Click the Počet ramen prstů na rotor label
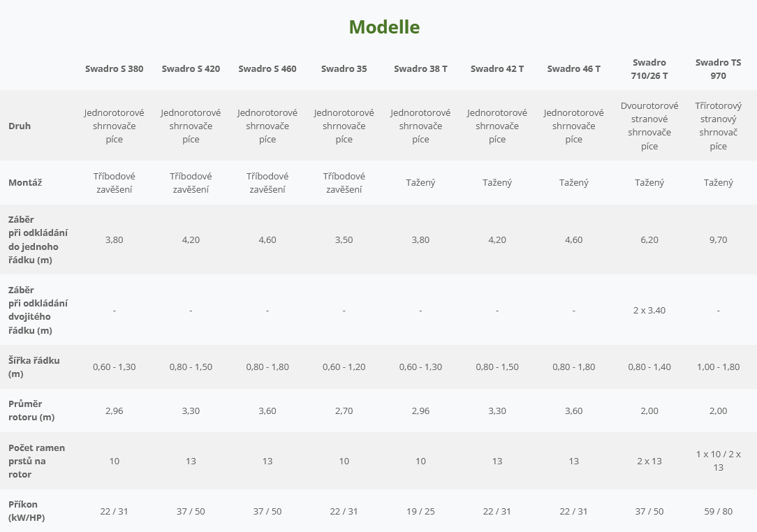Screen dimensions: 757x532 coord(37,461)
